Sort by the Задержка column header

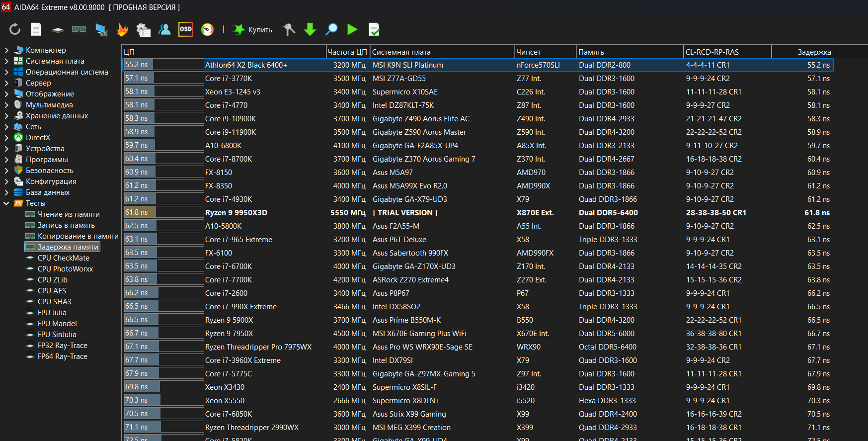click(x=802, y=52)
